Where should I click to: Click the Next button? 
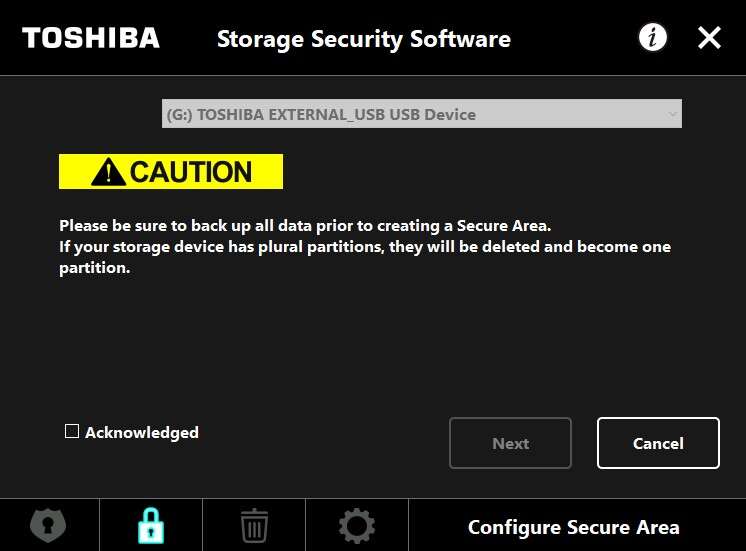510,443
